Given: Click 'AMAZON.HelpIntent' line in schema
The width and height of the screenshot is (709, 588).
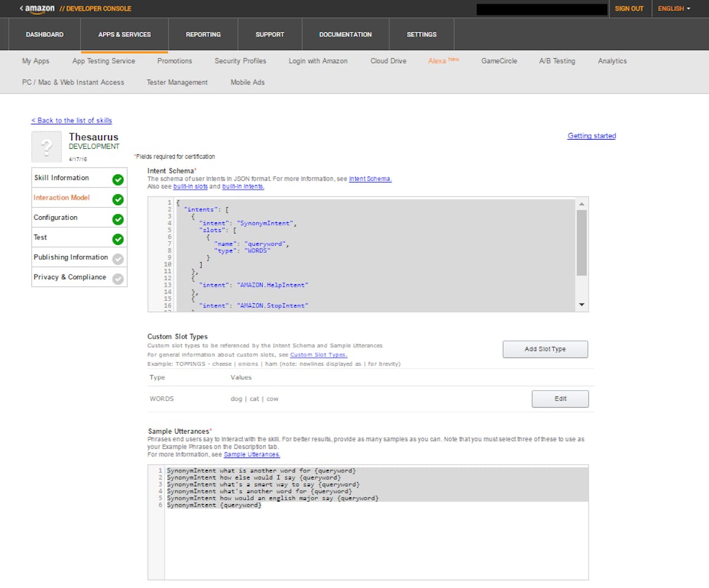Looking at the screenshot, I should (x=254, y=285).
